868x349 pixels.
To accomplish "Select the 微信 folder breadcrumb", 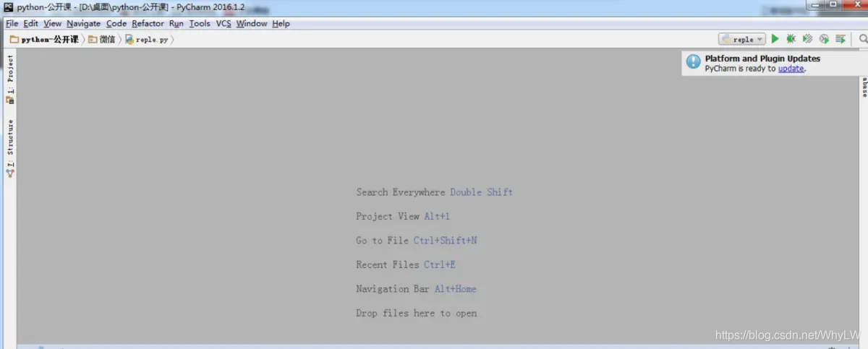I will [102, 40].
